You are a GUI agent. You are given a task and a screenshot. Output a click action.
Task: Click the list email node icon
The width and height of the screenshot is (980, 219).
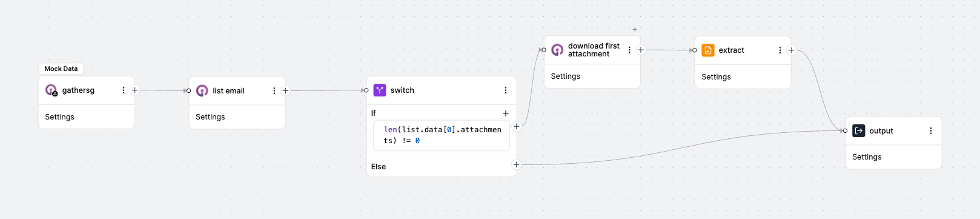[x=202, y=91]
